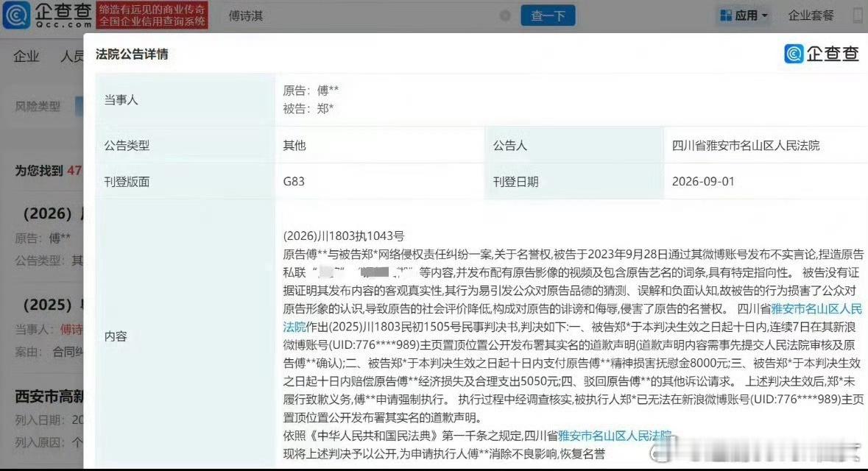Click the 刊登版面 value G83
The image size is (868, 471).
click(x=294, y=182)
